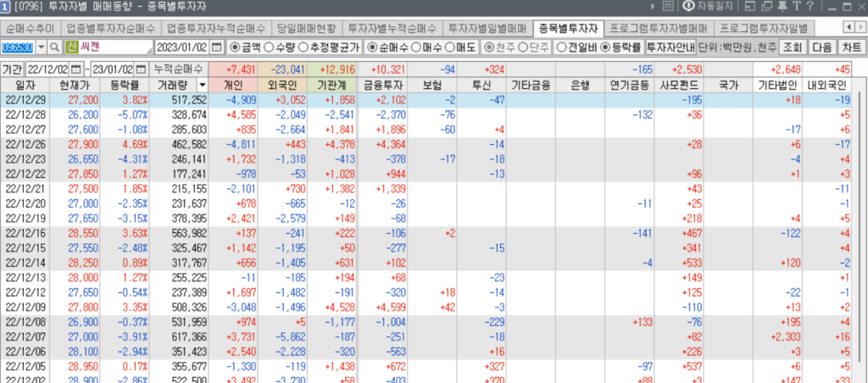Switch to the 당일매매현황 tab

tap(309, 27)
